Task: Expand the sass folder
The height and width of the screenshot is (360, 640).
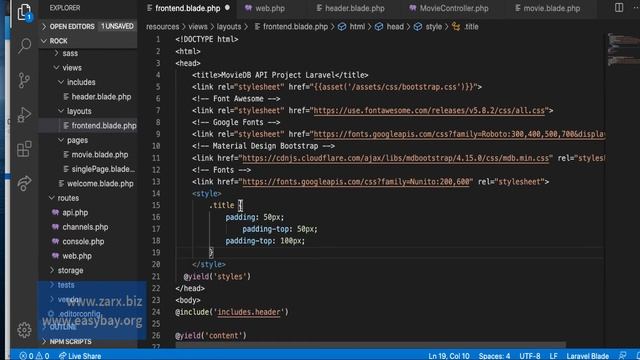Action: [70, 53]
